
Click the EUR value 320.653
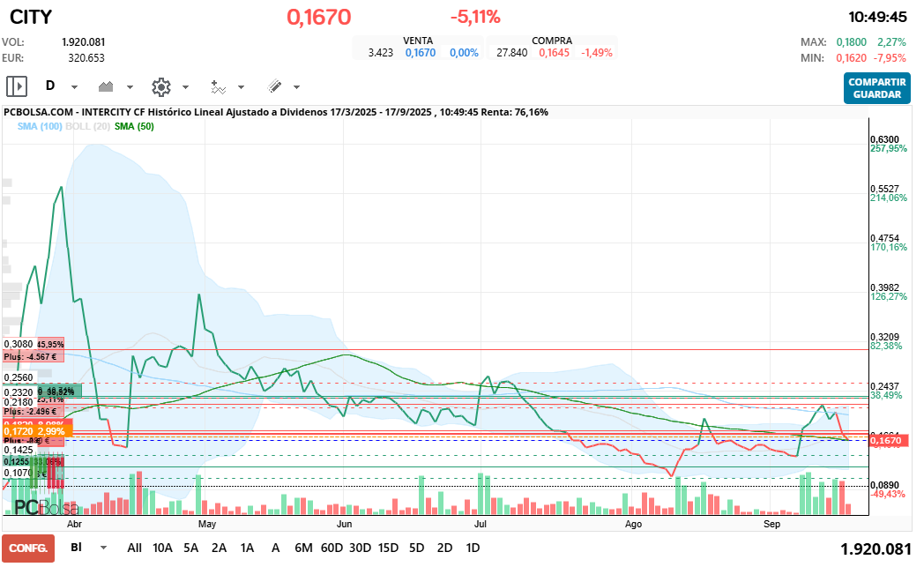(x=86, y=58)
